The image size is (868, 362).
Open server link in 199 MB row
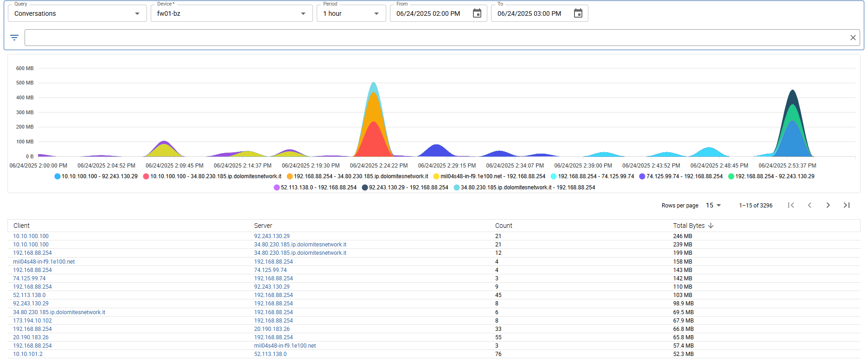tap(300, 253)
